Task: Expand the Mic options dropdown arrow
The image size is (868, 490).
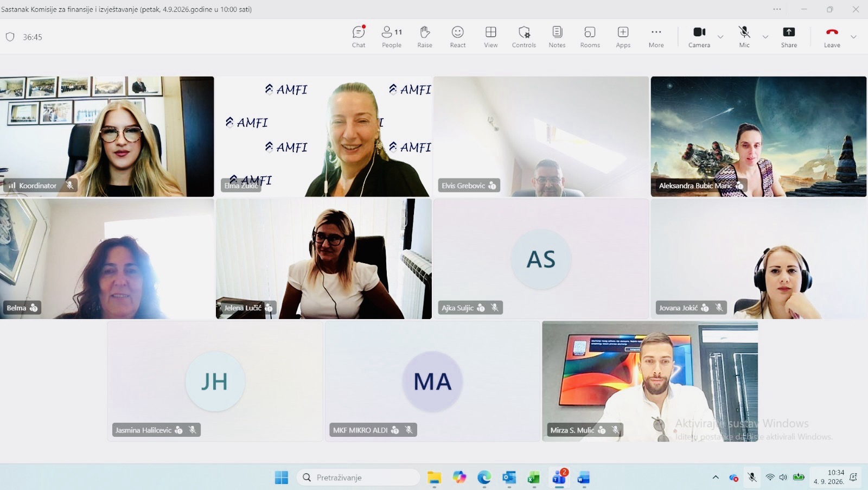Action: 765,37
